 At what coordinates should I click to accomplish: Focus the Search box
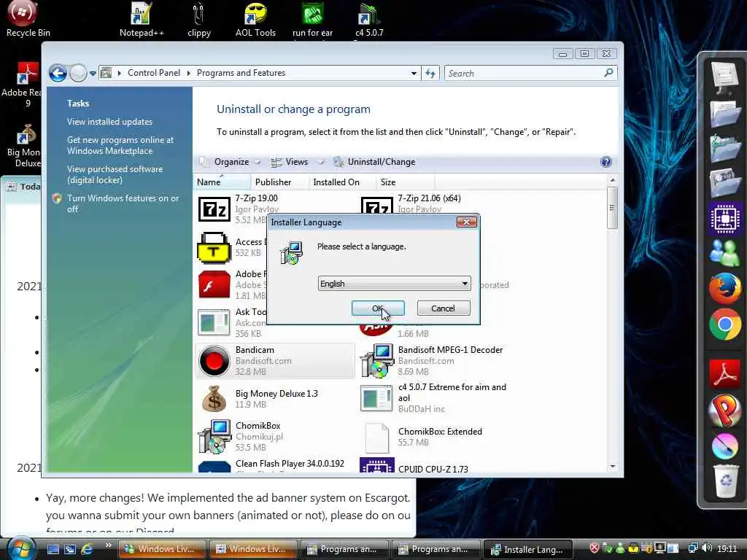point(531,74)
